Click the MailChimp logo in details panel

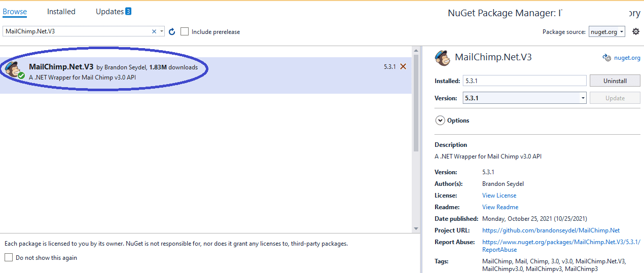pos(443,58)
